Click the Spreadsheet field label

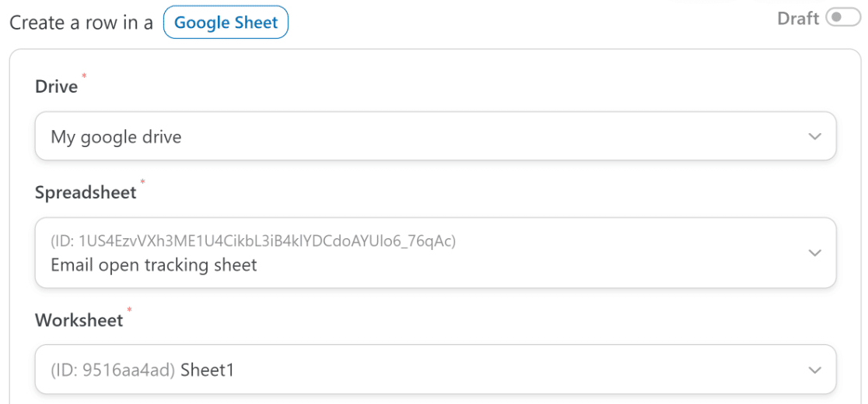click(x=86, y=192)
